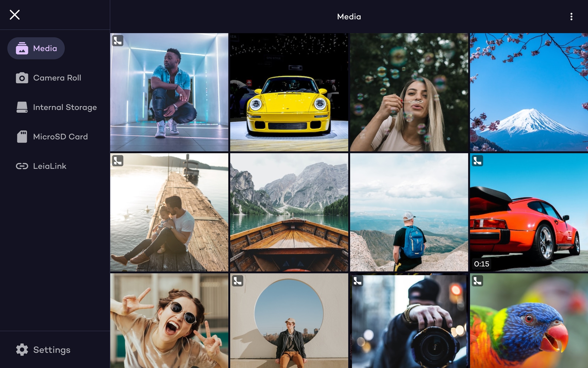Screen dimensions: 588x368
Task: Click the Camera Roll camera icon
Action: click(x=22, y=78)
